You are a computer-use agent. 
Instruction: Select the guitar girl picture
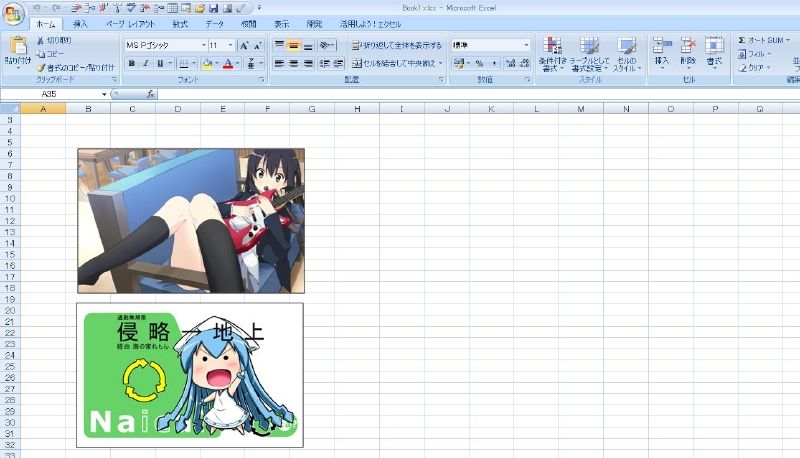click(191, 221)
